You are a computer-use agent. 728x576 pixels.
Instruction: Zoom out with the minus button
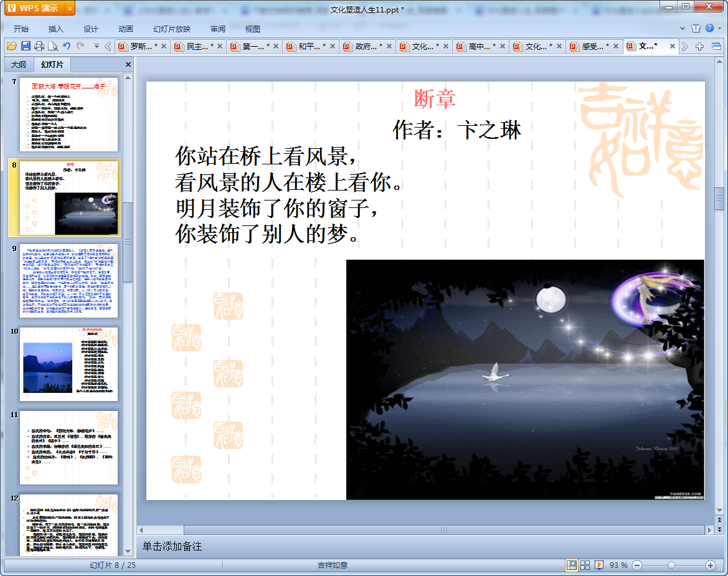[x=637, y=565]
